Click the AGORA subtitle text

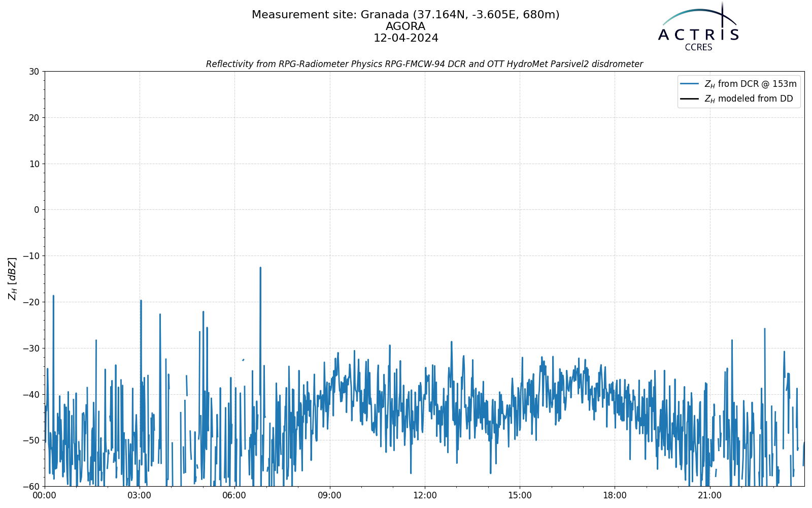[405, 26]
